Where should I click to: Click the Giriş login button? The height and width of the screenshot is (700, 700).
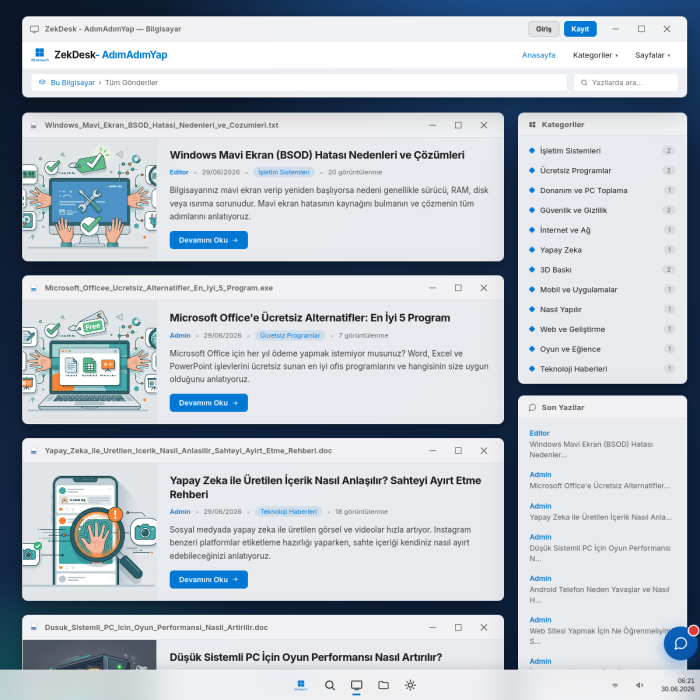click(x=543, y=29)
